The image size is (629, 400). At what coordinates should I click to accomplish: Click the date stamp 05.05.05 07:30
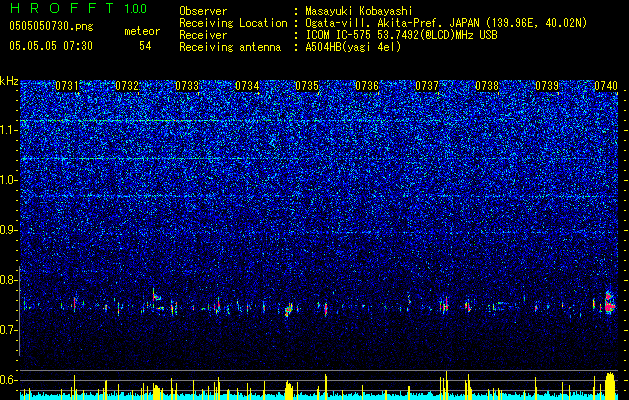(51, 46)
